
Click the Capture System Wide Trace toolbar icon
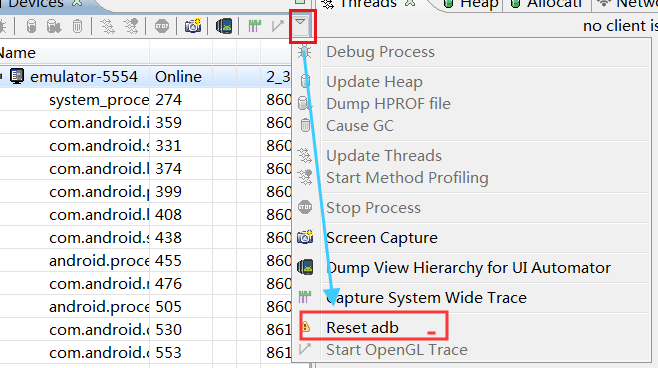click(254, 26)
